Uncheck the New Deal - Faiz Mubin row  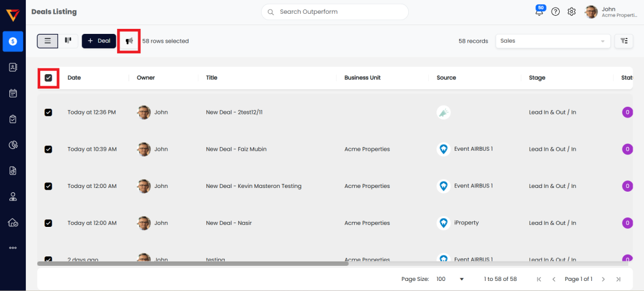pos(48,150)
